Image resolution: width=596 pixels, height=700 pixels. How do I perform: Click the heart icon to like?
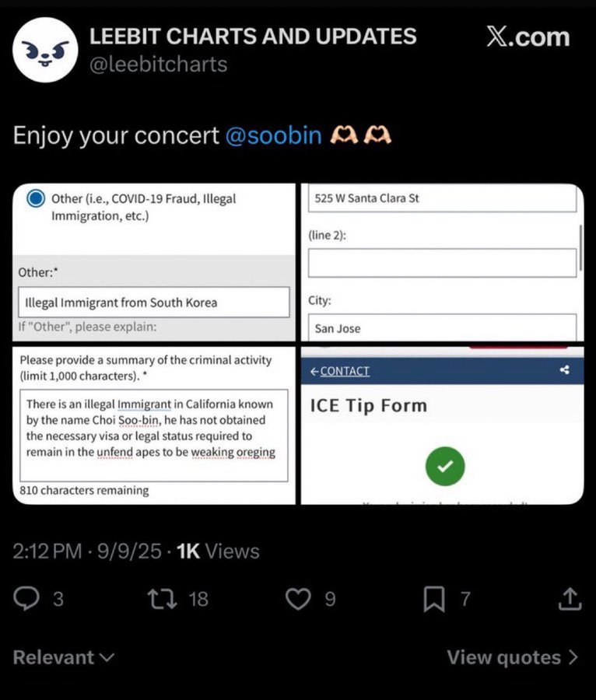click(x=298, y=598)
